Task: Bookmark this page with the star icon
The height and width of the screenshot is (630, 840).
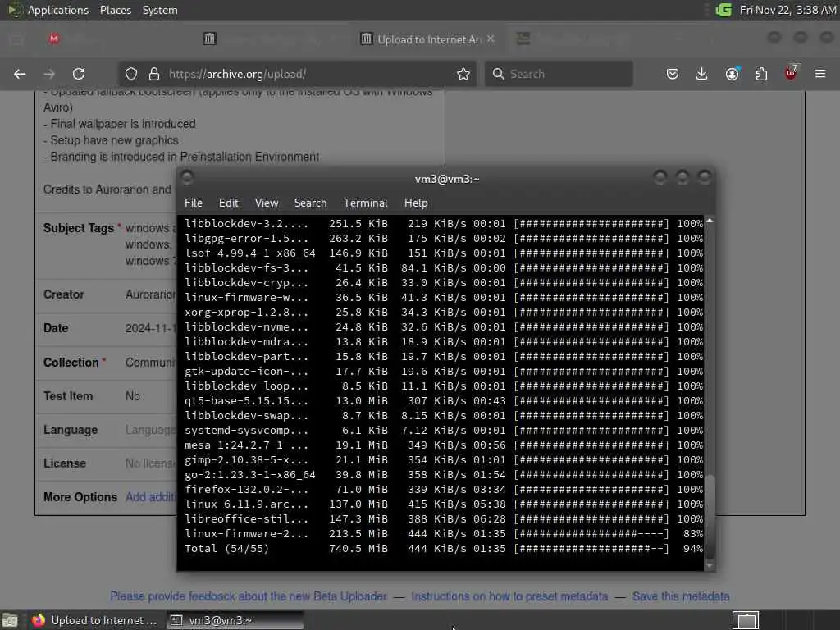Action: point(463,74)
